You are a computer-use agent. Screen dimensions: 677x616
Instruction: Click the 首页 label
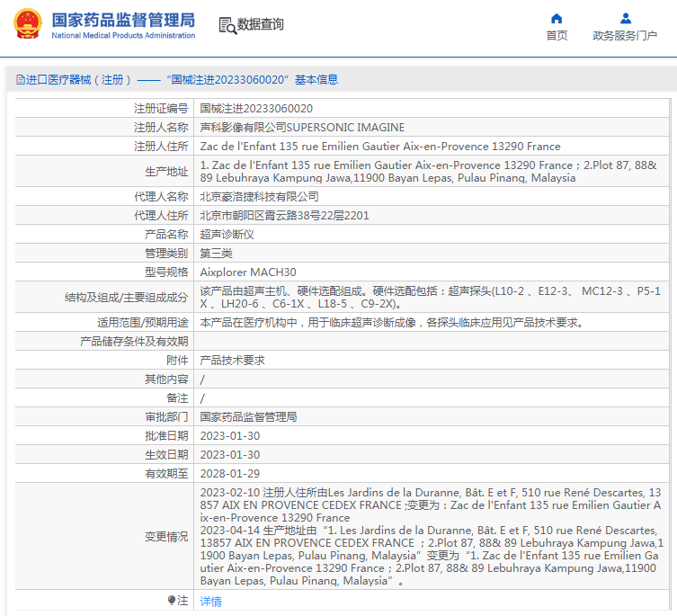[x=557, y=35]
